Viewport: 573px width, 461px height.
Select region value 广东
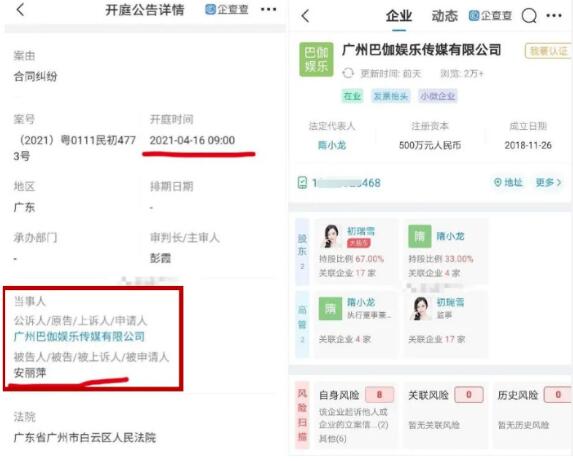(x=24, y=207)
